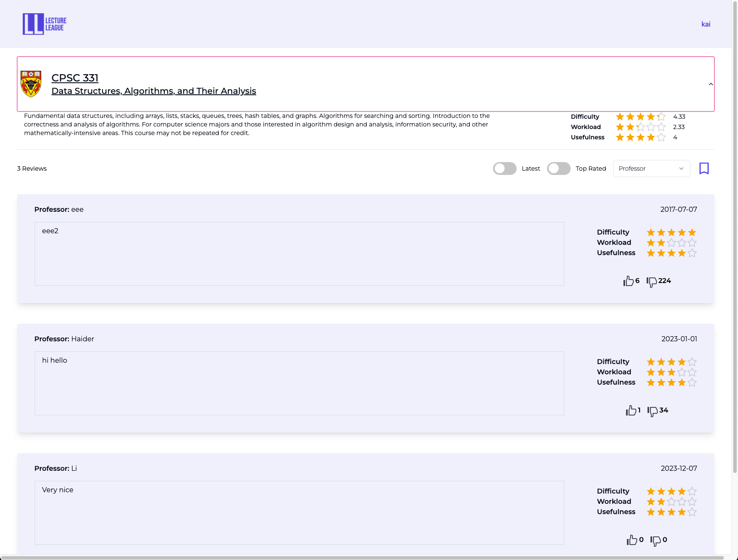Click Data Structures, Algorithms course title link
This screenshot has width=738, height=560.
click(x=154, y=91)
